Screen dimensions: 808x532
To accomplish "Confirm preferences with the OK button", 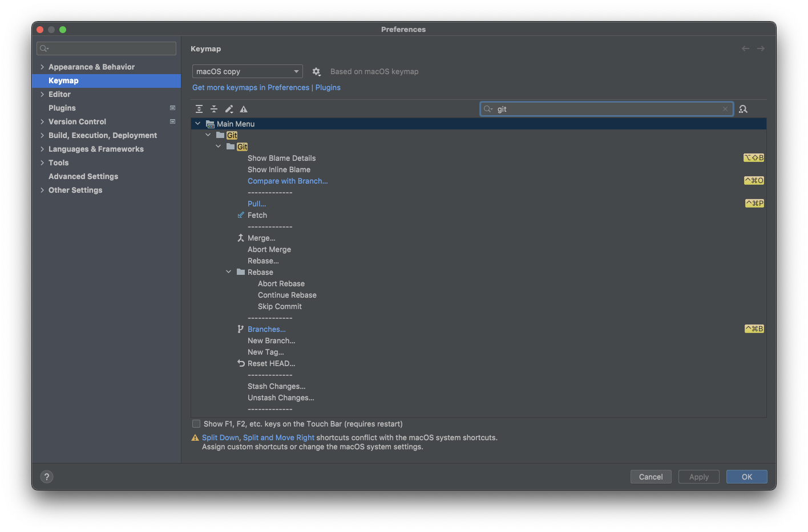I will (x=746, y=477).
